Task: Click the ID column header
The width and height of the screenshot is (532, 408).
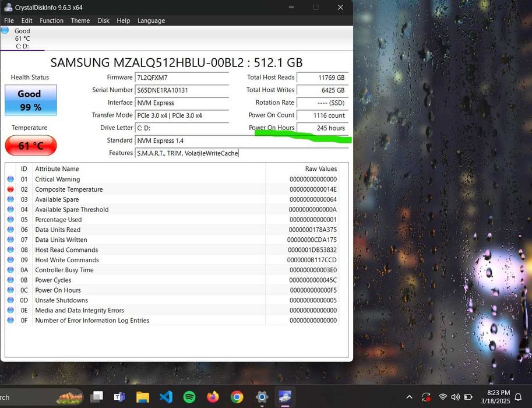Action: click(x=24, y=168)
